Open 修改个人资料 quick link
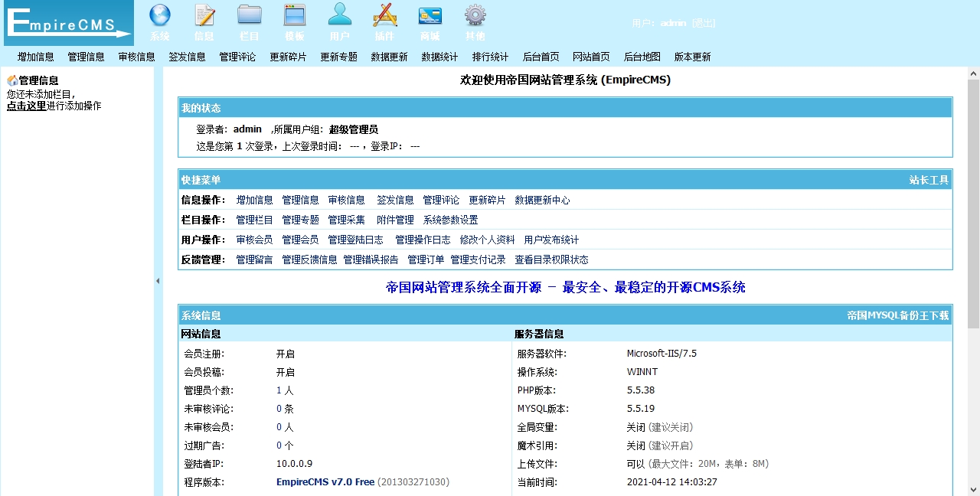Viewport: 980px width, 496px height. [x=488, y=240]
